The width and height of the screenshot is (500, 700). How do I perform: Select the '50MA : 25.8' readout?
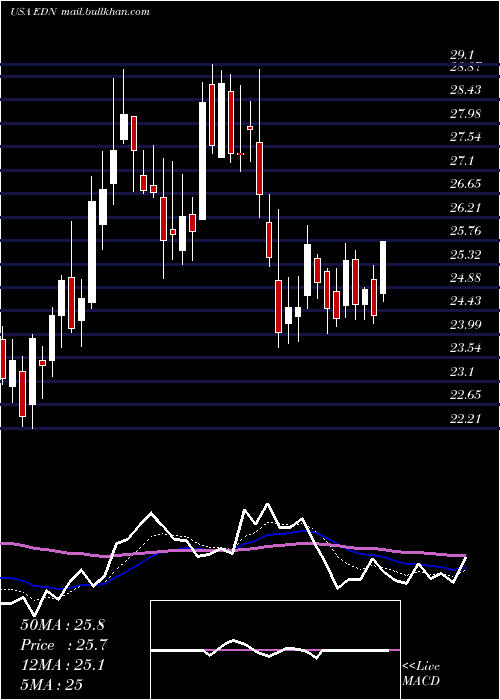pyautogui.click(x=62, y=625)
